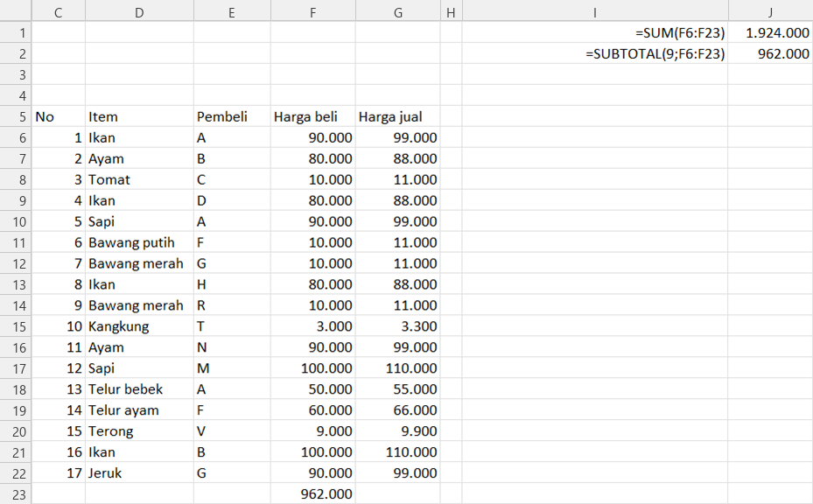Select the "Telur ayam" item cell

click(x=139, y=410)
